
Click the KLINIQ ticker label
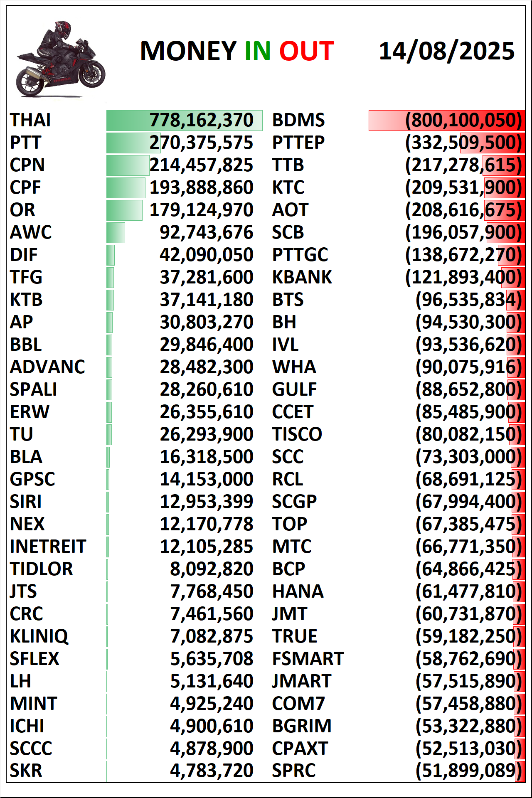point(39,636)
